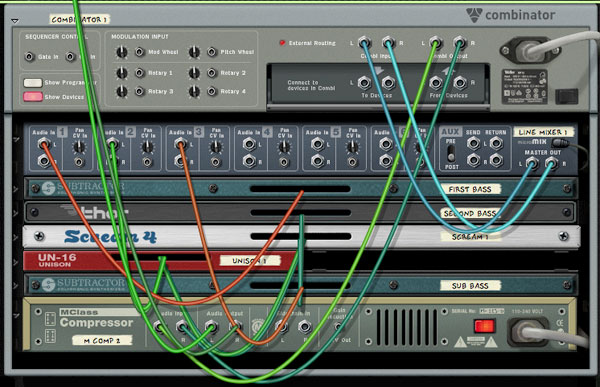Click the From Devices R jack
This screenshot has height=387, width=600.
(x=460, y=82)
